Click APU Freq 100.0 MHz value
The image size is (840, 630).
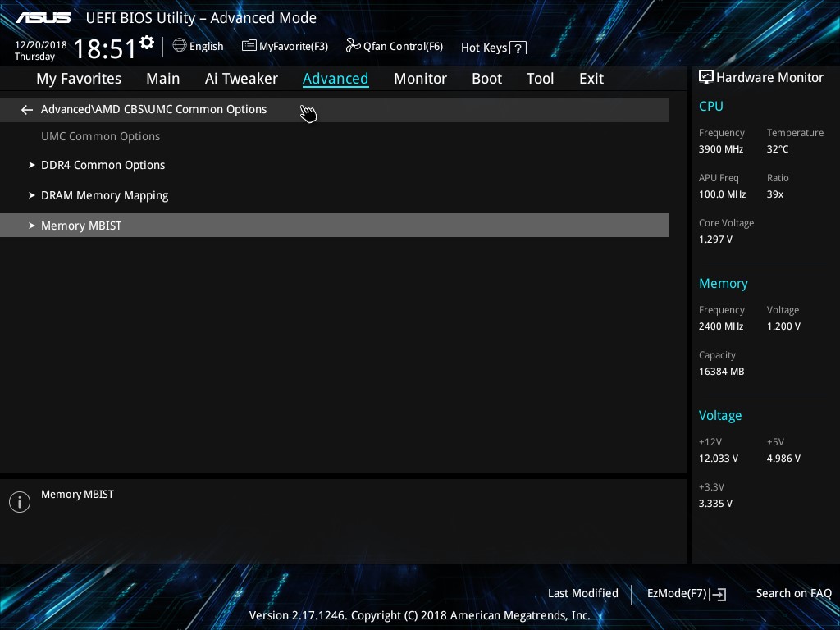tap(722, 194)
